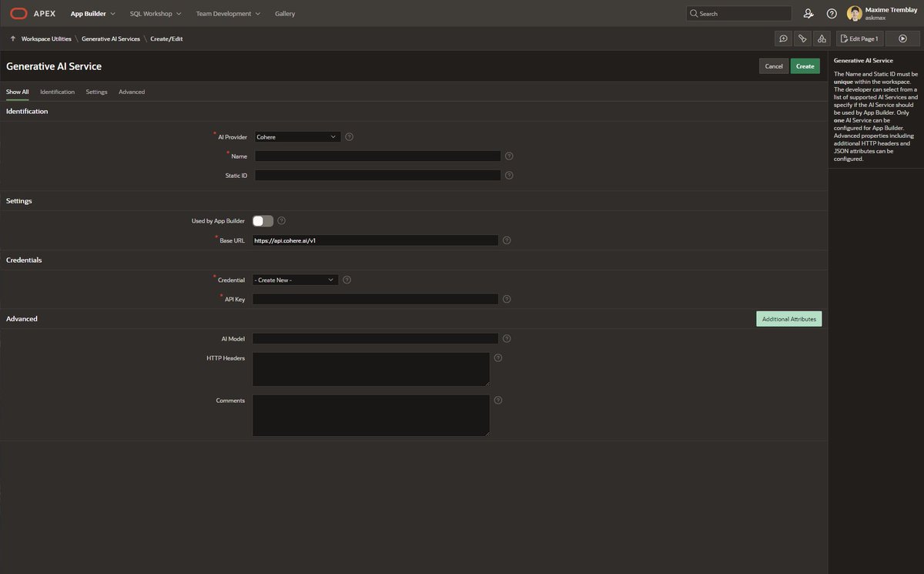Click the Oracle APEX logo
Screen dimensions: 924x574
click(33, 13)
